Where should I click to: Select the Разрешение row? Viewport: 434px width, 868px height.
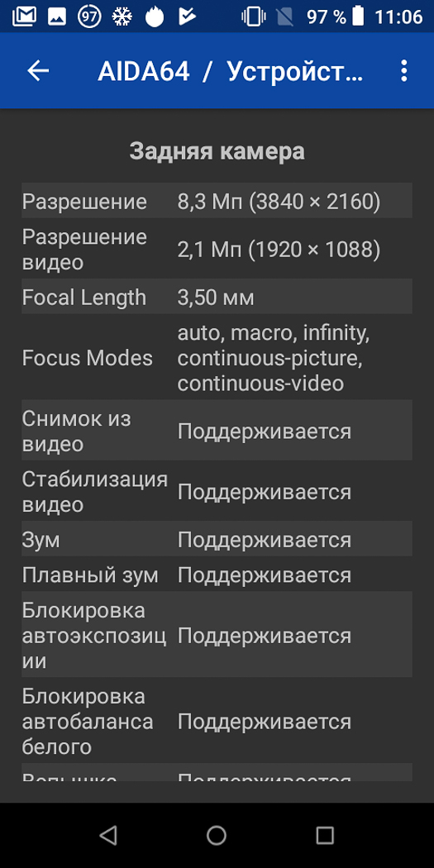(217, 200)
